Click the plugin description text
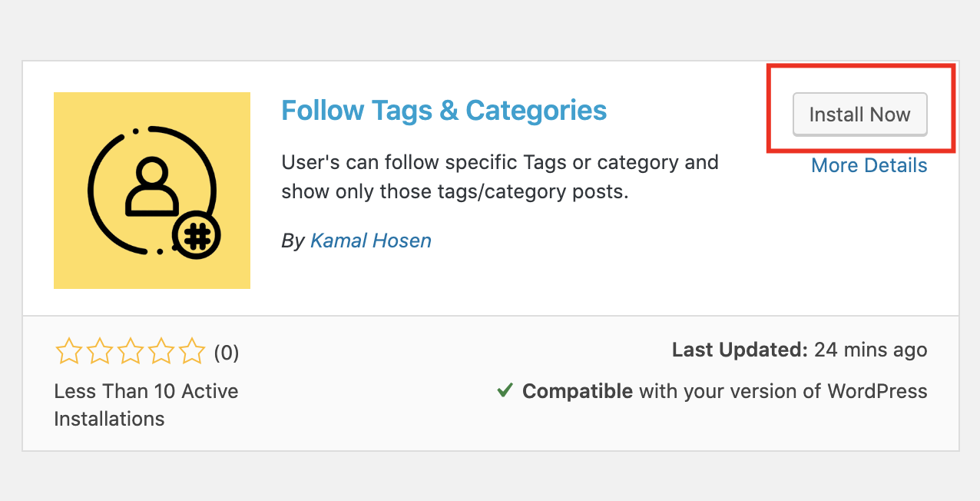Screen dimensions: 980x501 [x=500, y=177]
